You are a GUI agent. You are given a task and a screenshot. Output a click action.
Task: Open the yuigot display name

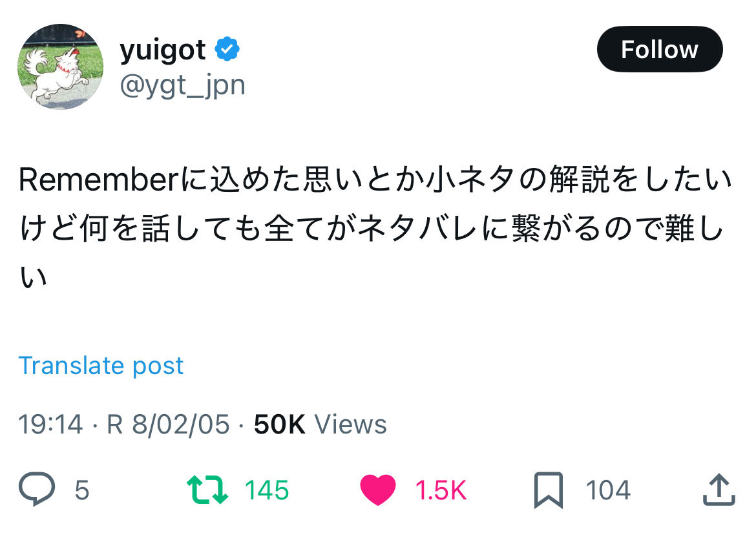(x=163, y=50)
